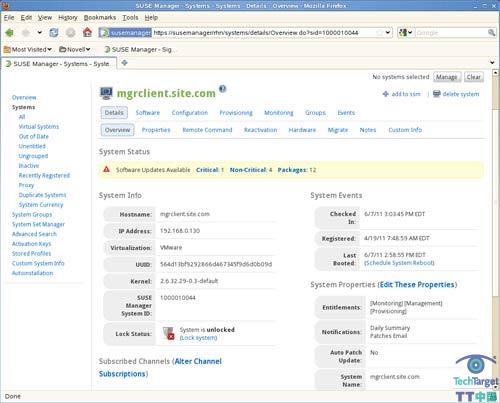Switch to the Software tab
The height and width of the screenshot is (403, 500).
(x=148, y=113)
